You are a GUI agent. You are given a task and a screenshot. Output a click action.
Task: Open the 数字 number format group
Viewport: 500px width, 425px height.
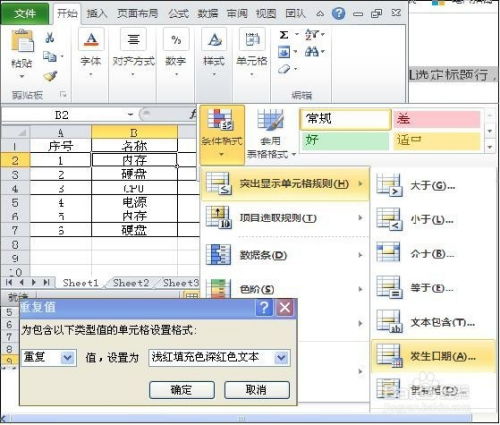click(x=176, y=52)
